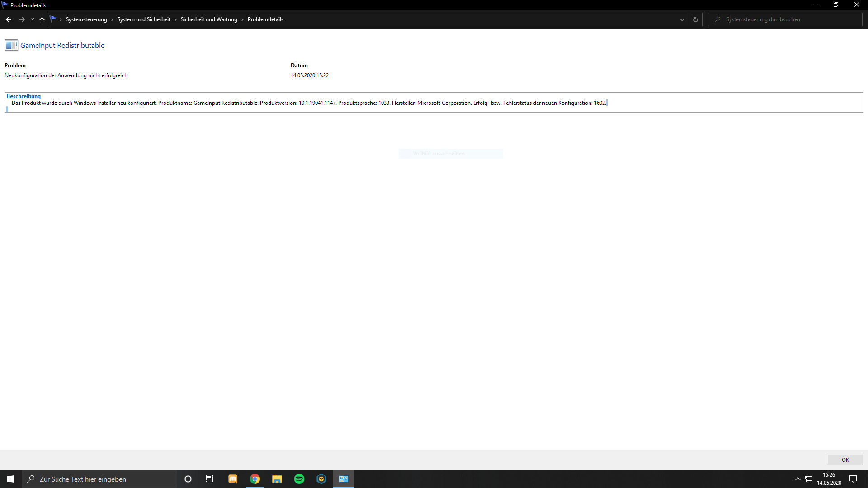Show hidden system tray icons
This screenshot has height=488, width=868.
797,479
